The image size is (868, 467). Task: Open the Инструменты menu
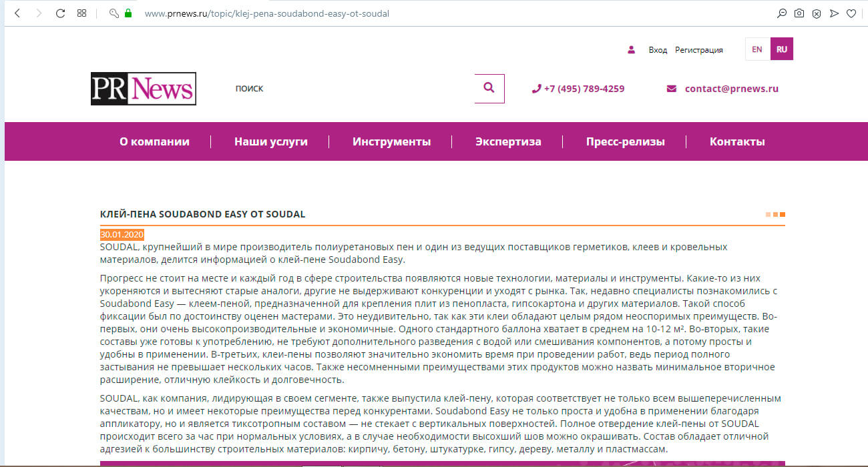pos(392,141)
